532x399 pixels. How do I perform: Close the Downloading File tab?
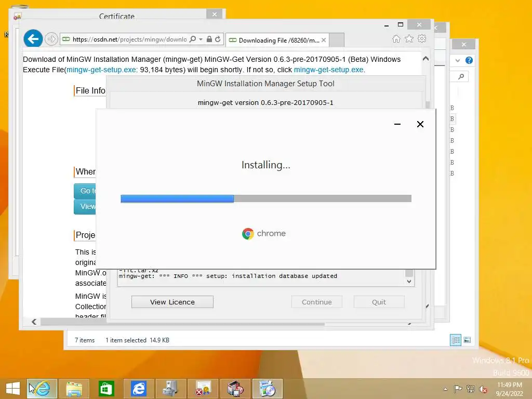324,40
